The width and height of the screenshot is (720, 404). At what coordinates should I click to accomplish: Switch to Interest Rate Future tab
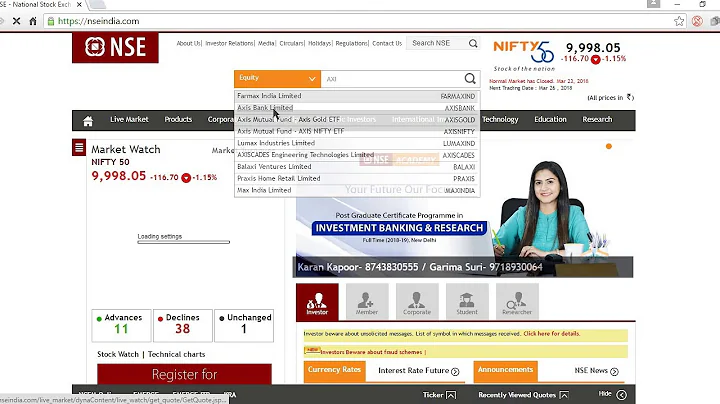(x=418, y=371)
